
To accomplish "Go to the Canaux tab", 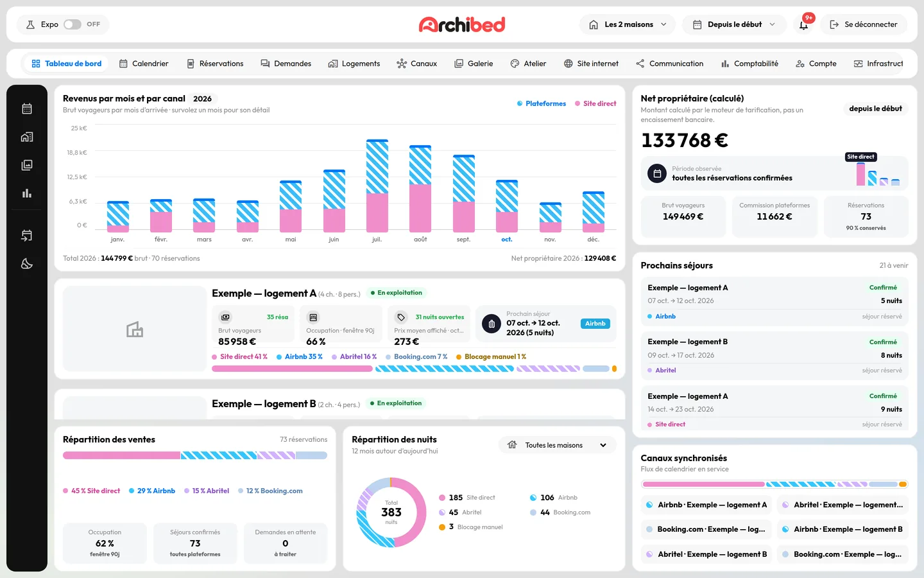I will click(417, 64).
